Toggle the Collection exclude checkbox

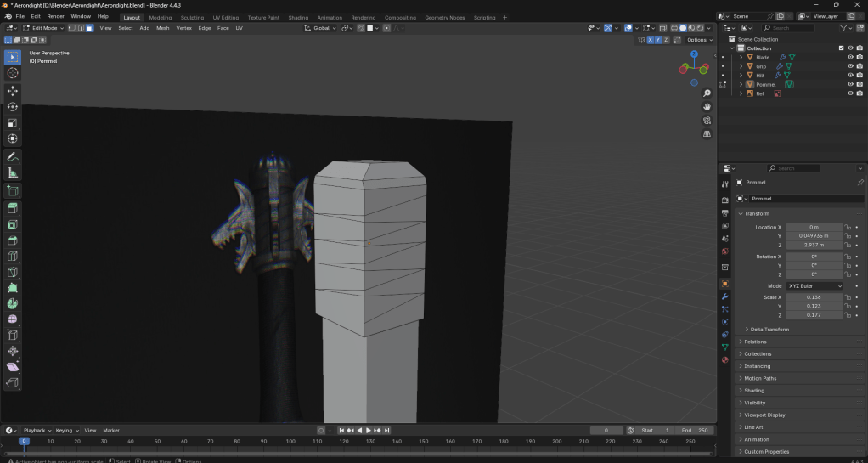tap(841, 48)
